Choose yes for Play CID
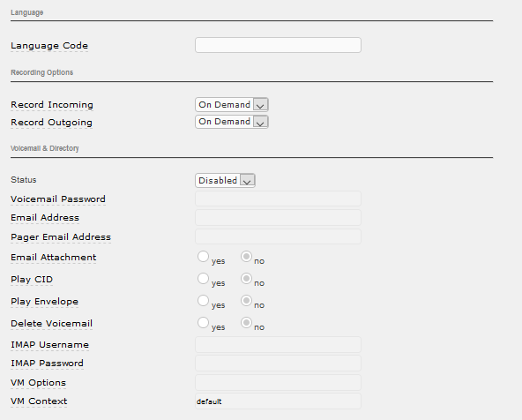522x420 pixels. 203,279
